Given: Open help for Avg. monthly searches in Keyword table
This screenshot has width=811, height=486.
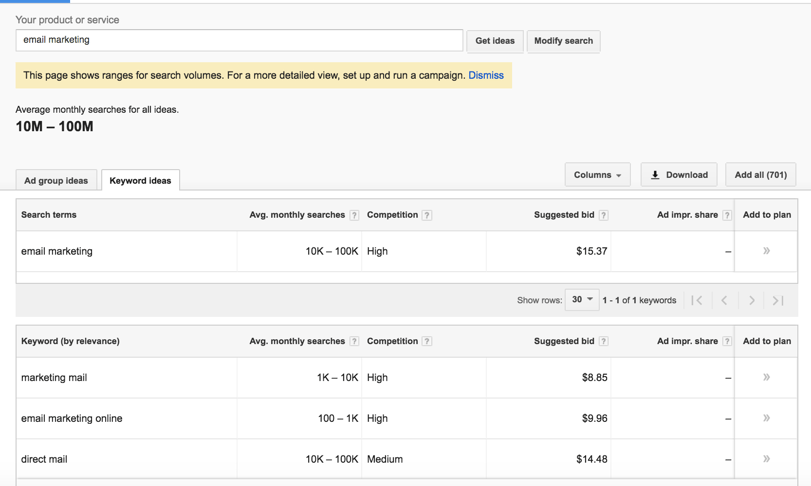Looking at the screenshot, I should (354, 341).
